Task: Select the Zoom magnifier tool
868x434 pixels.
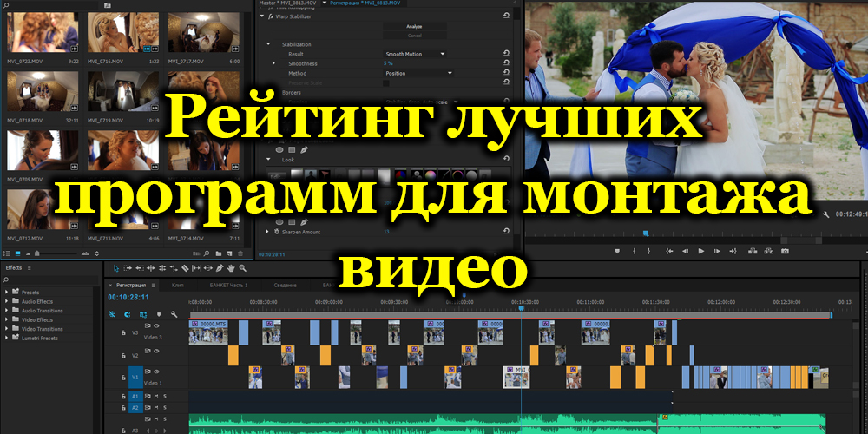Action: click(242, 268)
